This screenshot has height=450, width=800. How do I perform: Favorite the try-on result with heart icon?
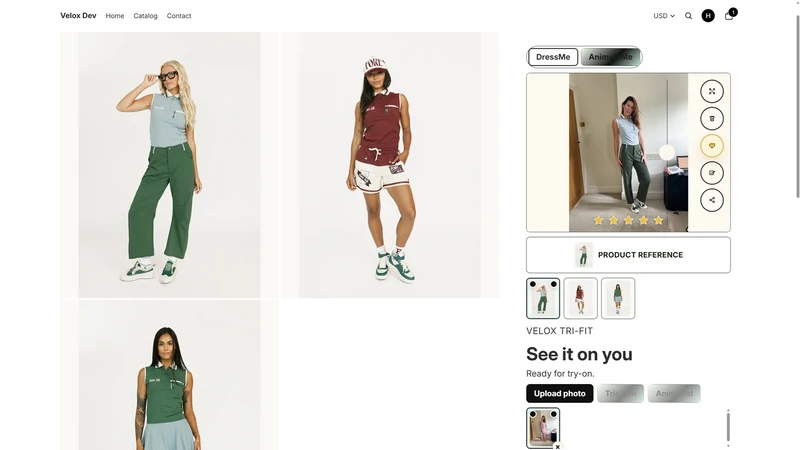click(712, 145)
